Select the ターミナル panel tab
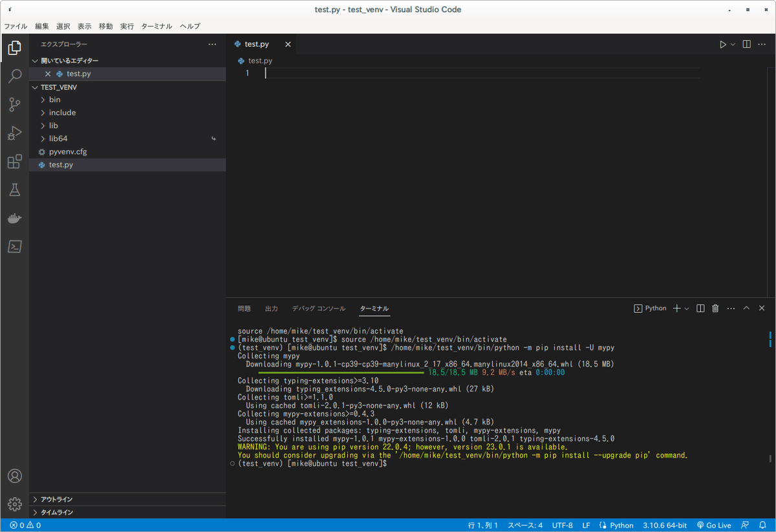Screen dimensions: 776x532 [374, 308]
